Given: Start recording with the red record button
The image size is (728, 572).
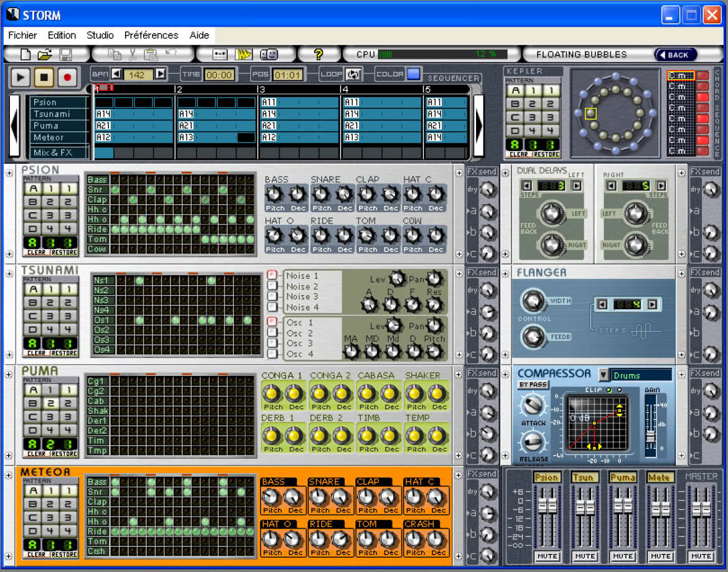Looking at the screenshot, I should click(67, 77).
